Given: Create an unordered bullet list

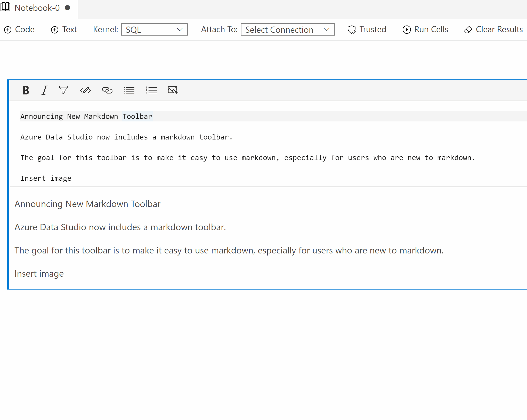Looking at the screenshot, I should point(129,90).
